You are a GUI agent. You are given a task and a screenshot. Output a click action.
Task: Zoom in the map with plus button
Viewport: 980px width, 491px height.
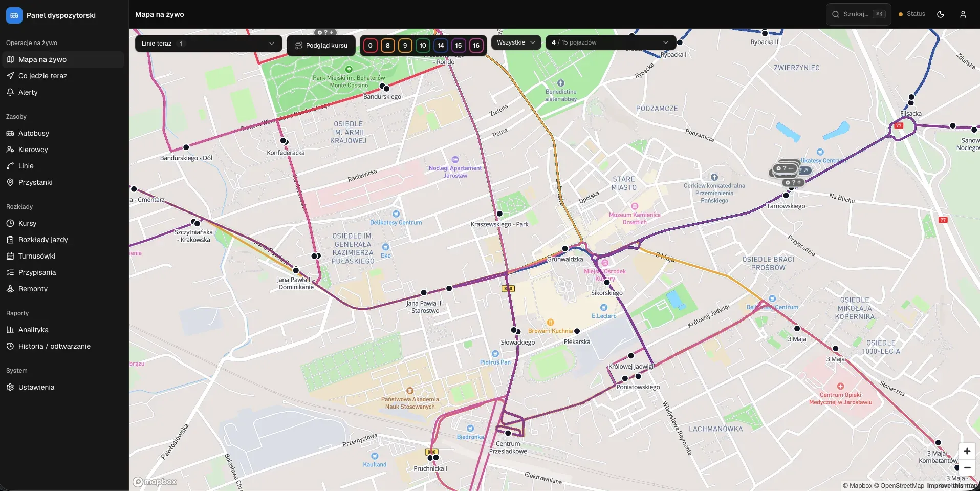[x=967, y=451]
